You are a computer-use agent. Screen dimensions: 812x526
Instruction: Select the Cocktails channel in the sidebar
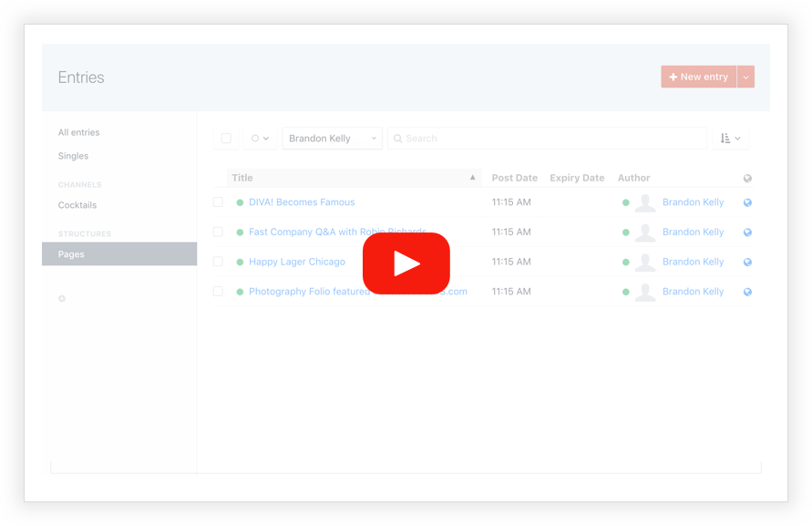point(77,205)
